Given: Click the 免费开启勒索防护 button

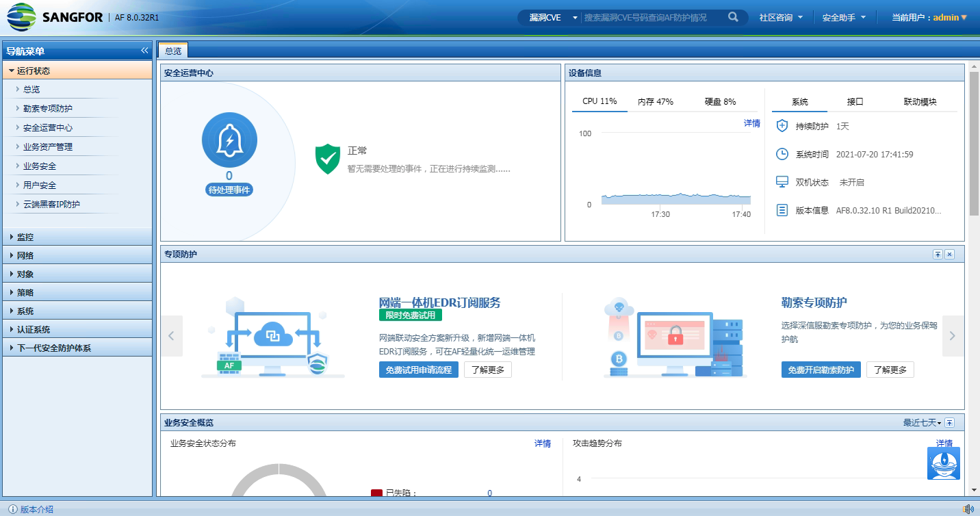Looking at the screenshot, I should point(821,370).
